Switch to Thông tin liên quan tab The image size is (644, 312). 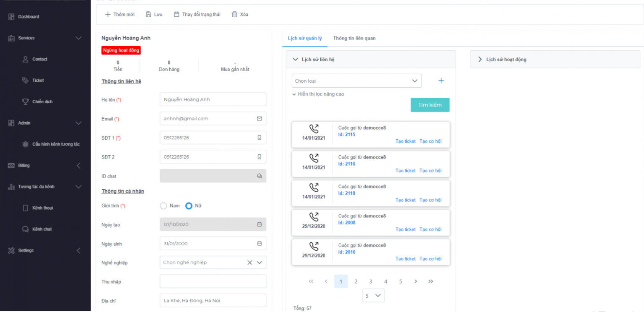tap(354, 38)
